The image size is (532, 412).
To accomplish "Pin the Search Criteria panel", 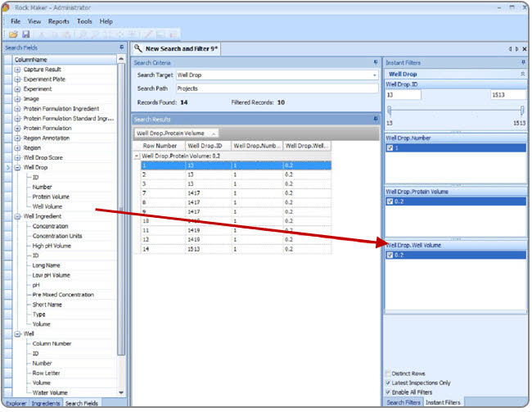I will pyautogui.click(x=376, y=62).
